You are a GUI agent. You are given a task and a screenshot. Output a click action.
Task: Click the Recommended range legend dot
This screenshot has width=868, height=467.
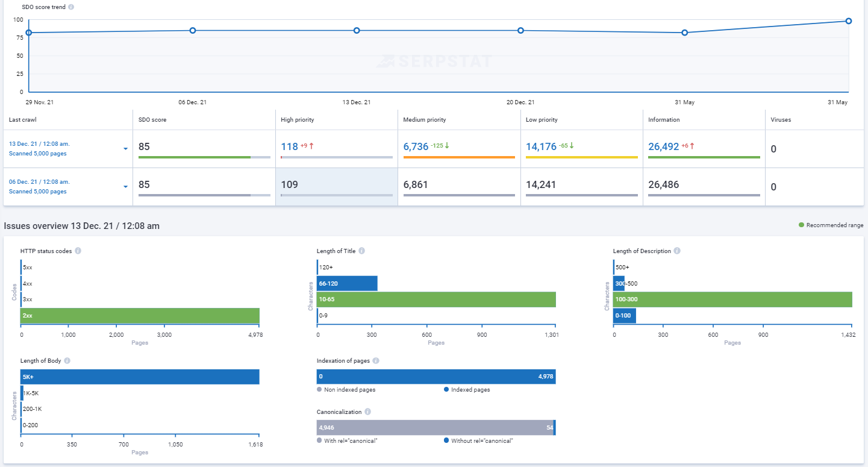(x=800, y=224)
